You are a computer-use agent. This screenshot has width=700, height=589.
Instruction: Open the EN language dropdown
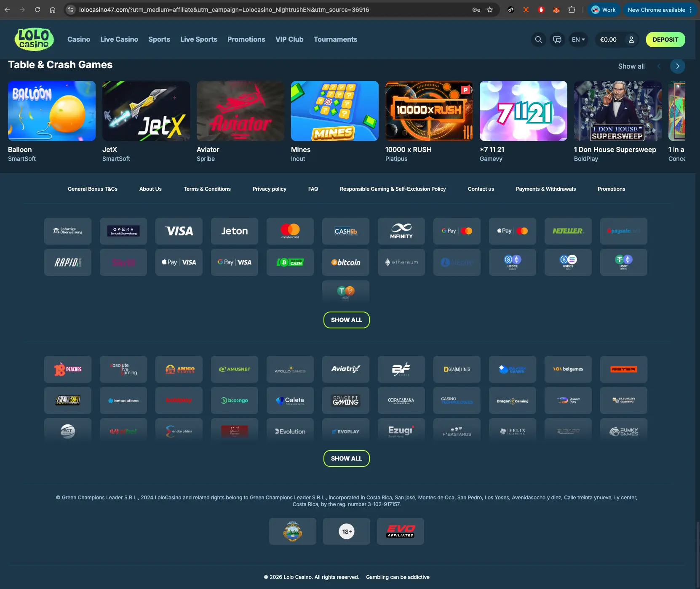click(578, 40)
